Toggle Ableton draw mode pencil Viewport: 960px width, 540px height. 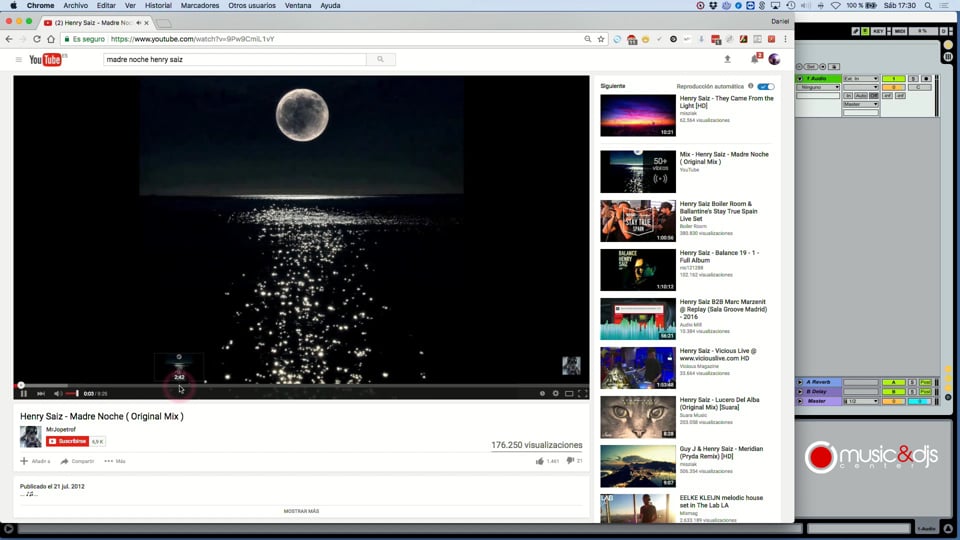click(x=855, y=31)
